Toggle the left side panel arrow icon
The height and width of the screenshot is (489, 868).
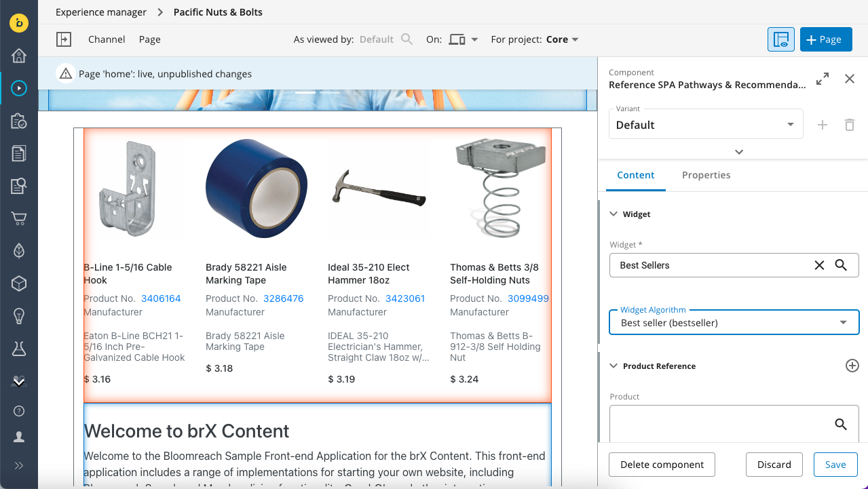click(64, 39)
